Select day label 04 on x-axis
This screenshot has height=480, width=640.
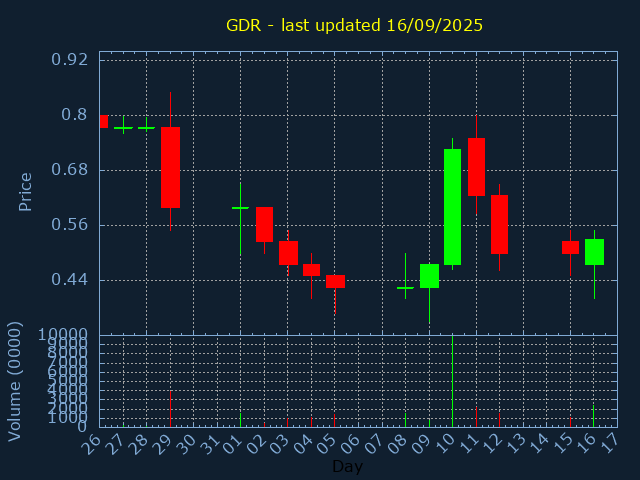302,444
